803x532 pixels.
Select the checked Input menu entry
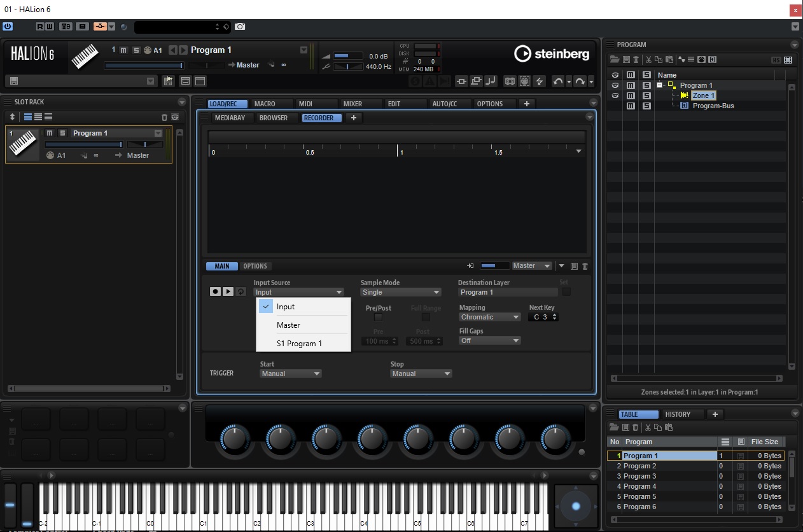pyautogui.click(x=303, y=307)
